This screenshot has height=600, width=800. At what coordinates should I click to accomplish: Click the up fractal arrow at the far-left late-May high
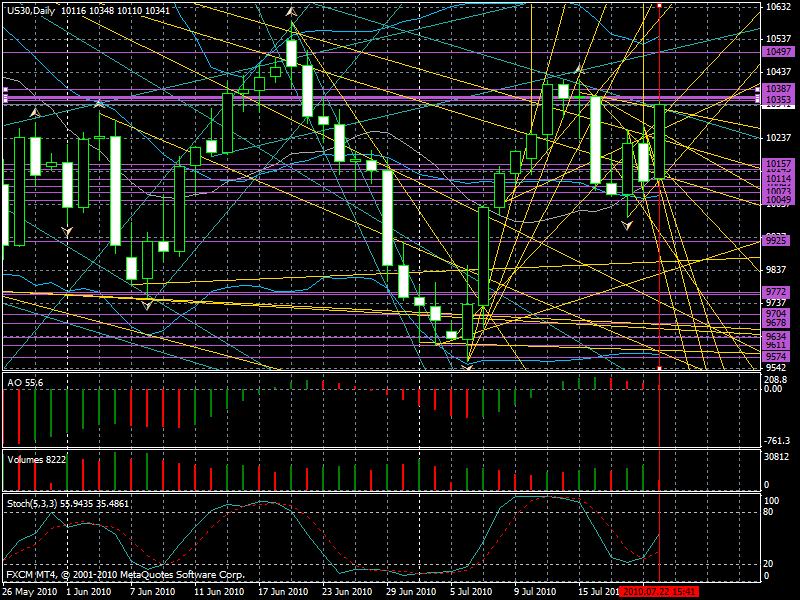(x=35, y=112)
